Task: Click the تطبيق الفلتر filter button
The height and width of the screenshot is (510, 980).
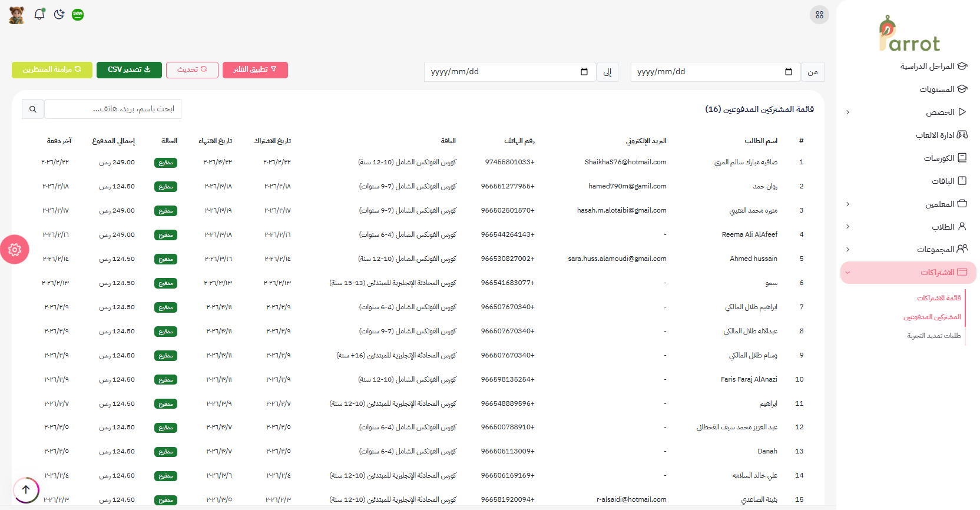Action: (x=255, y=69)
